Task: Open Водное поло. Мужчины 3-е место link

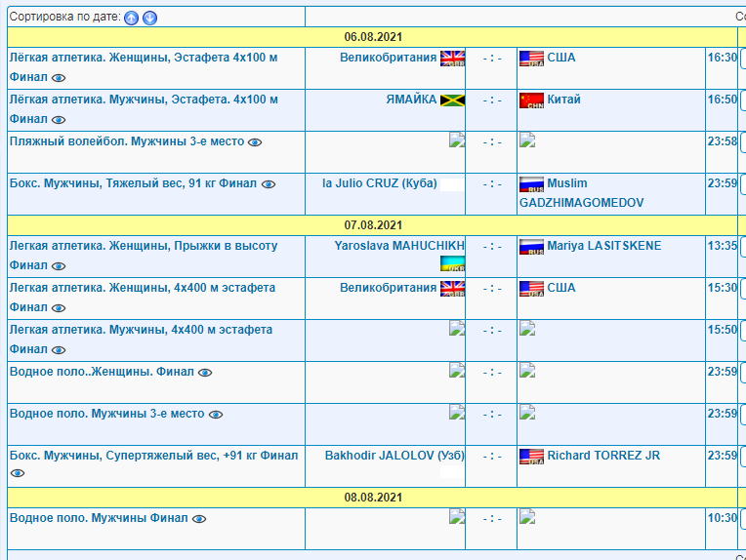Action: 107,414
